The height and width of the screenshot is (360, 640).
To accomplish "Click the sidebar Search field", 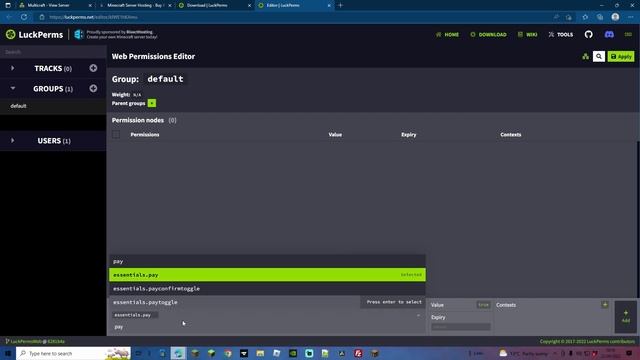I will pyautogui.click(x=53, y=52).
